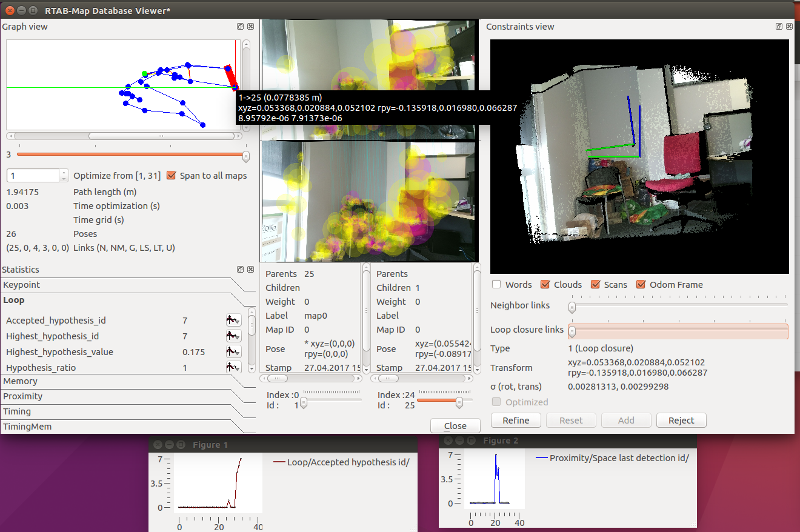Expand the Memory statistics section
Screen dimensions: 800x532
pos(21,381)
